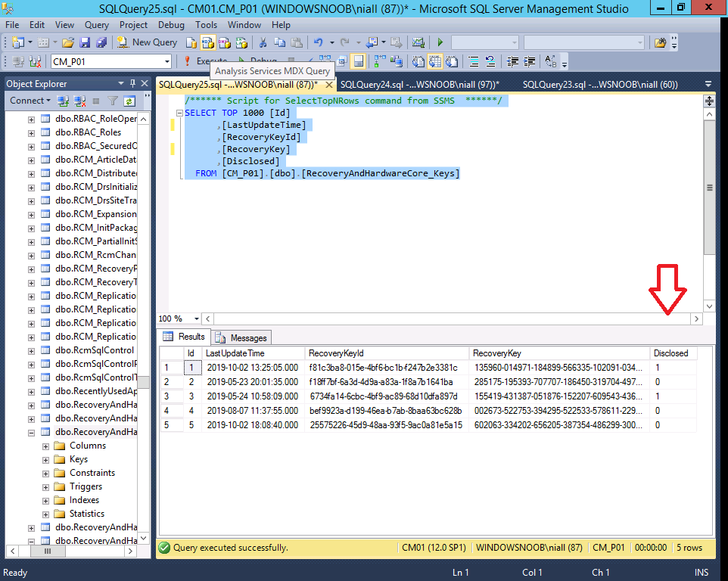Open the Connect dropdown in Object Explorer
The width and height of the screenshot is (728, 581).
[30, 101]
